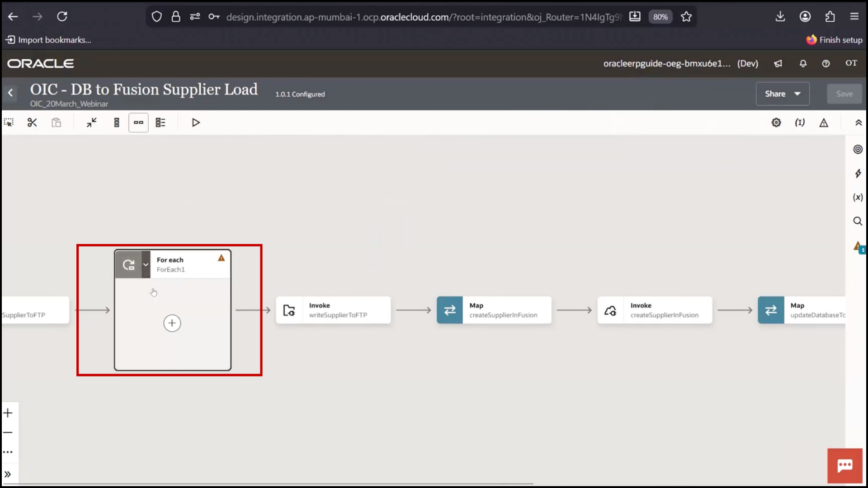Open Firefox account icon

(x=805, y=17)
